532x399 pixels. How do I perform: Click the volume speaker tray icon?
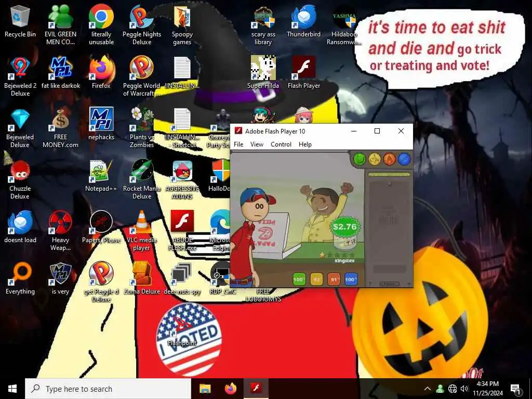coord(464,389)
